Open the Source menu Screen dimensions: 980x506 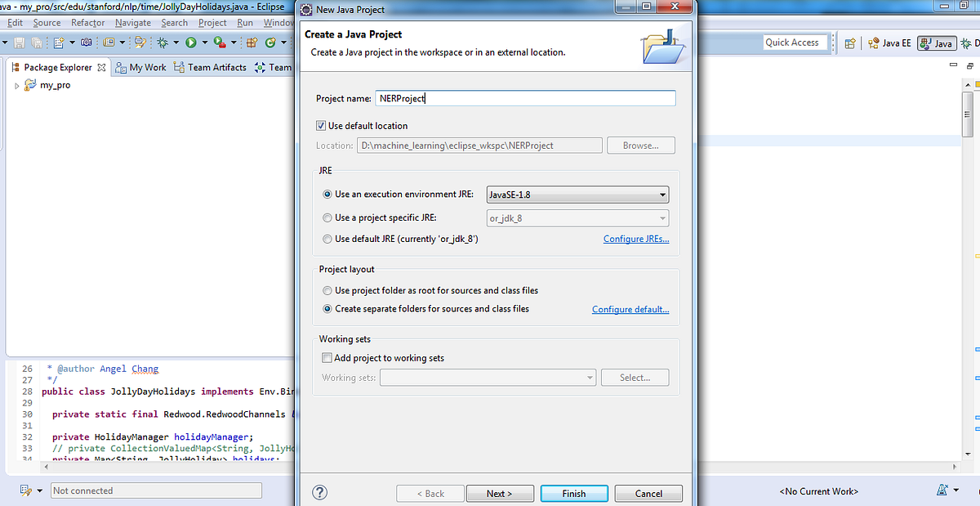(x=47, y=22)
